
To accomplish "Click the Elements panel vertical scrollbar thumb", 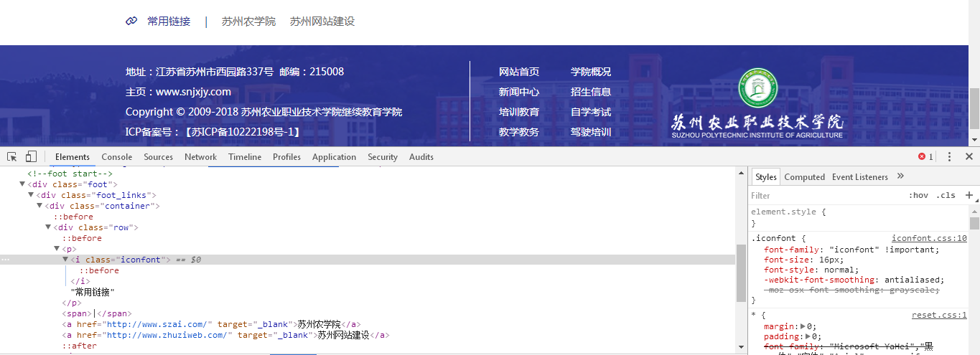I will (x=741, y=273).
